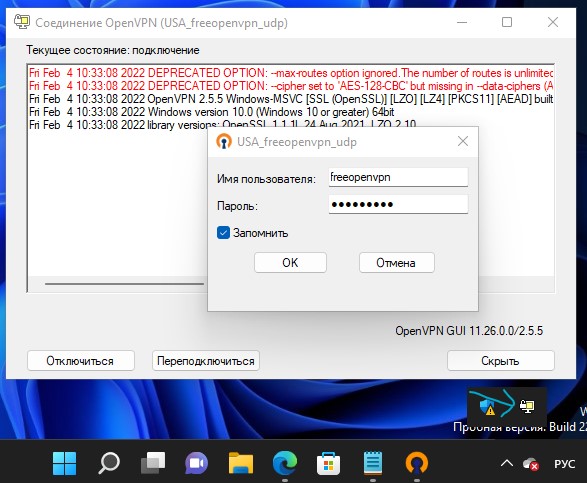Open Task View on the taskbar

(x=153, y=463)
